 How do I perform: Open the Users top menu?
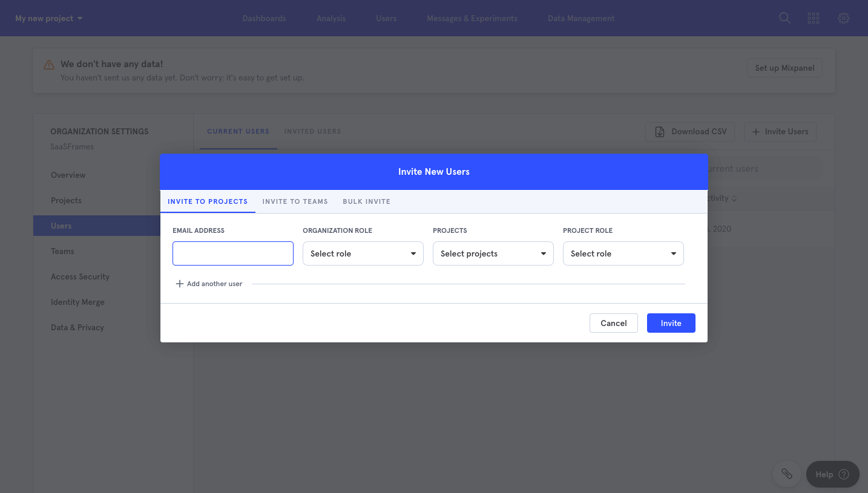(386, 18)
